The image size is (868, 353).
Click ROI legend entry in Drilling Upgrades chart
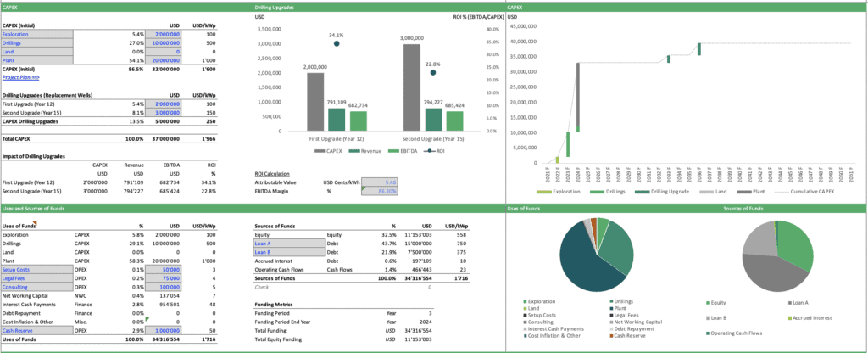pos(435,151)
